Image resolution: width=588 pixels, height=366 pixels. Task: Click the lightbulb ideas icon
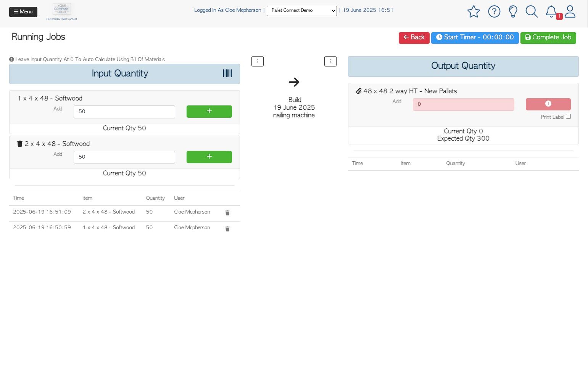(x=513, y=11)
